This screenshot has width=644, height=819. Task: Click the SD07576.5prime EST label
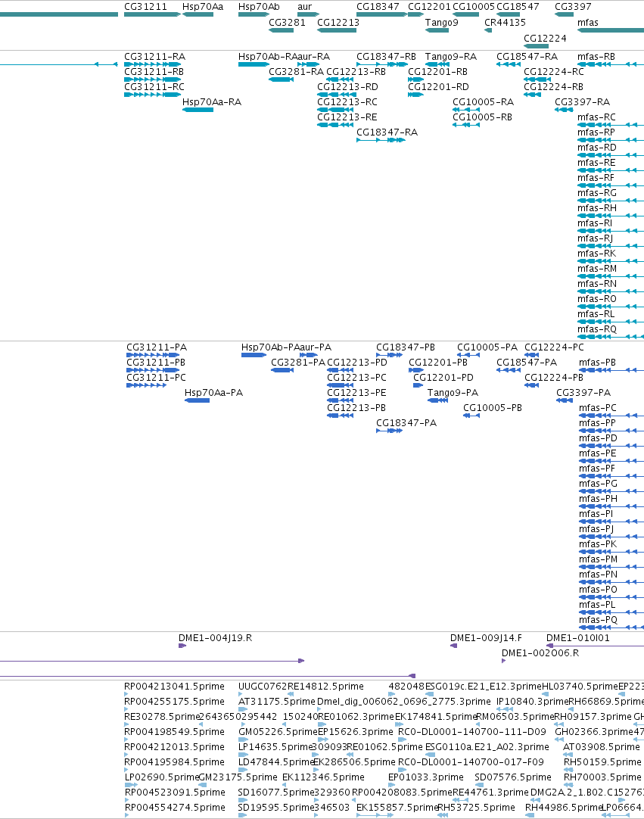tap(513, 777)
